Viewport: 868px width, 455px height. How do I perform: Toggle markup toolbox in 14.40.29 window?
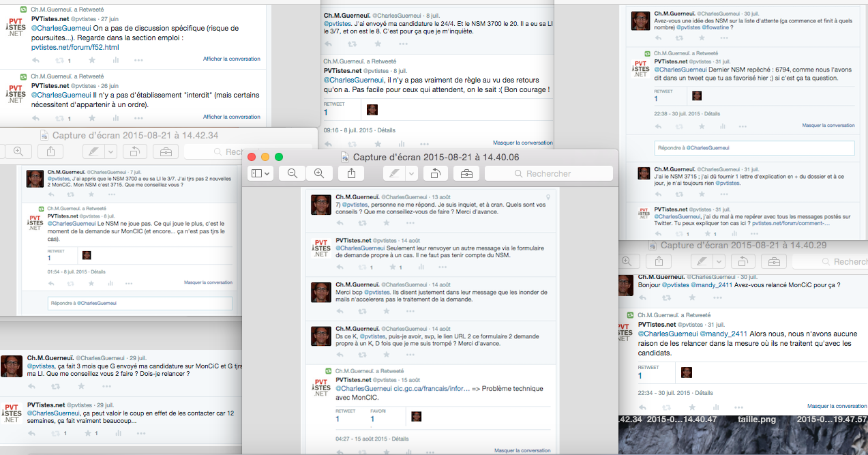773,261
